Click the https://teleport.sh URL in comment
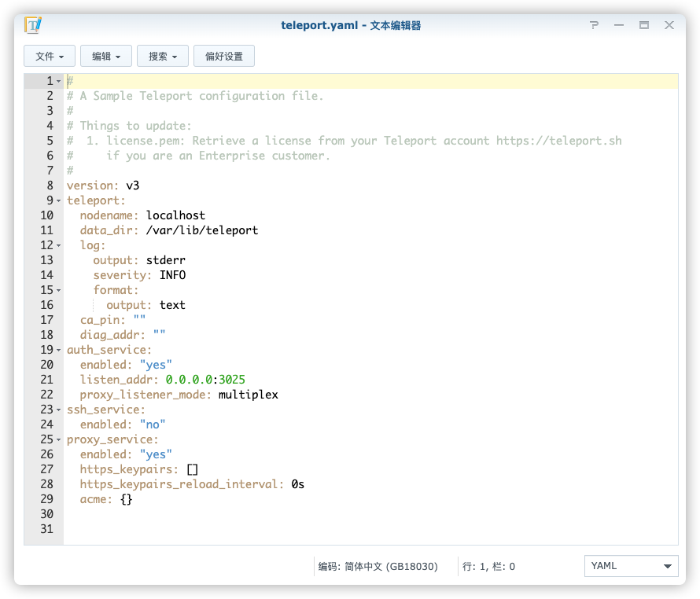Image resolution: width=700 pixels, height=599 pixels. click(x=559, y=141)
